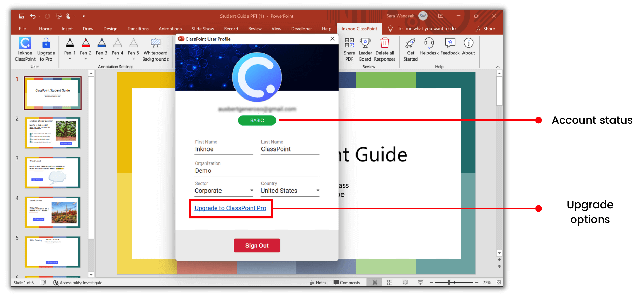Toggle the Notes pane
The image size is (644, 302).
pos(318,283)
